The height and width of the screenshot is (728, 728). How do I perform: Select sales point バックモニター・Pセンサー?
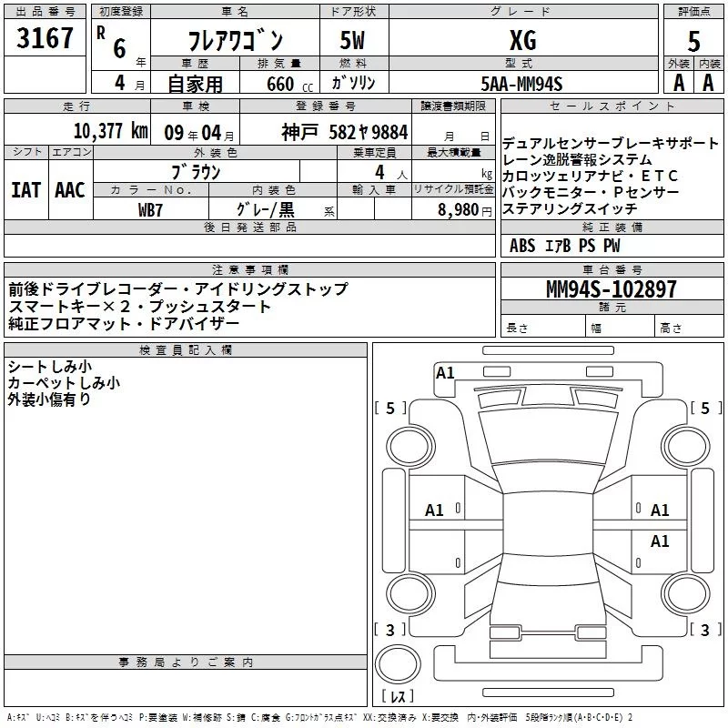pos(591,192)
